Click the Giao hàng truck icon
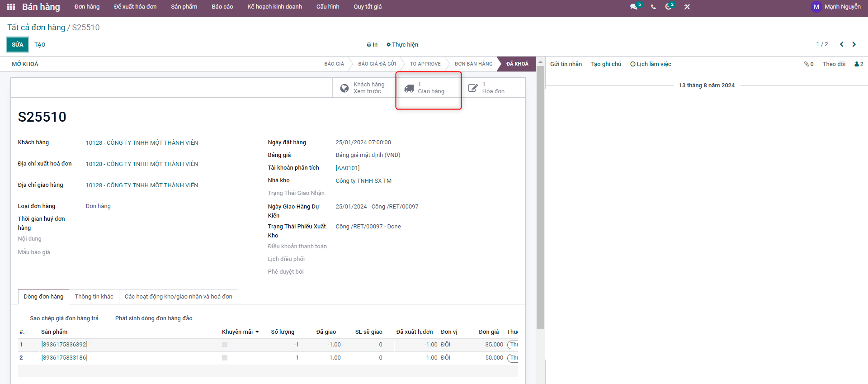 pyautogui.click(x=409, y=88)
